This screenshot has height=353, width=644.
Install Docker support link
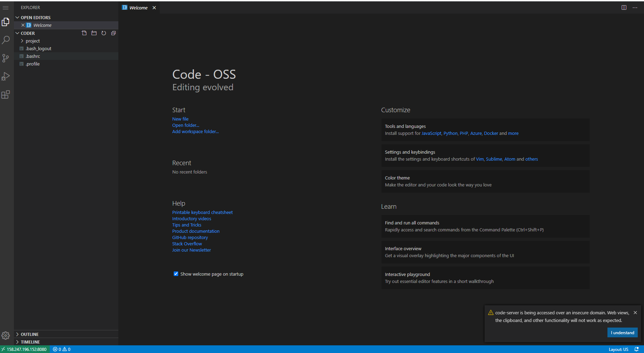(491, 133)
